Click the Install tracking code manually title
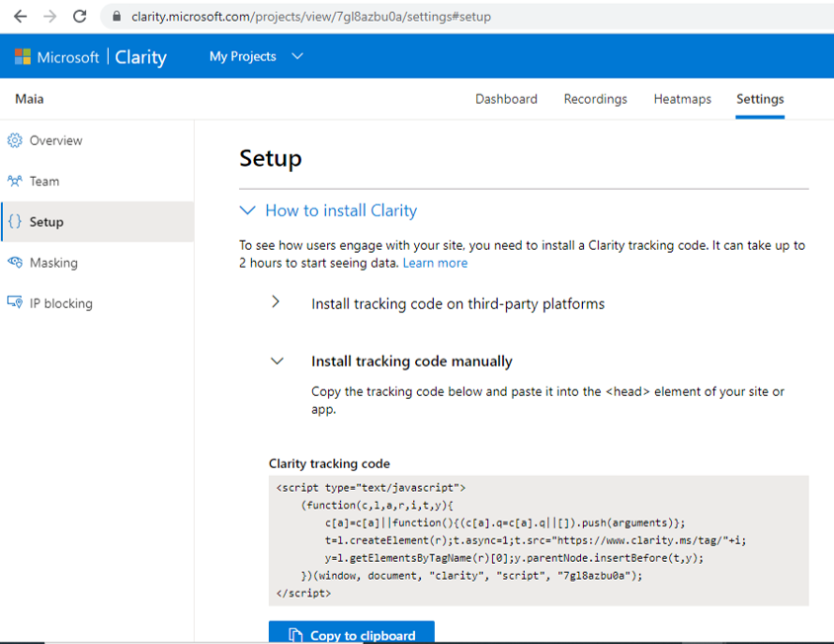 point(412,362)
